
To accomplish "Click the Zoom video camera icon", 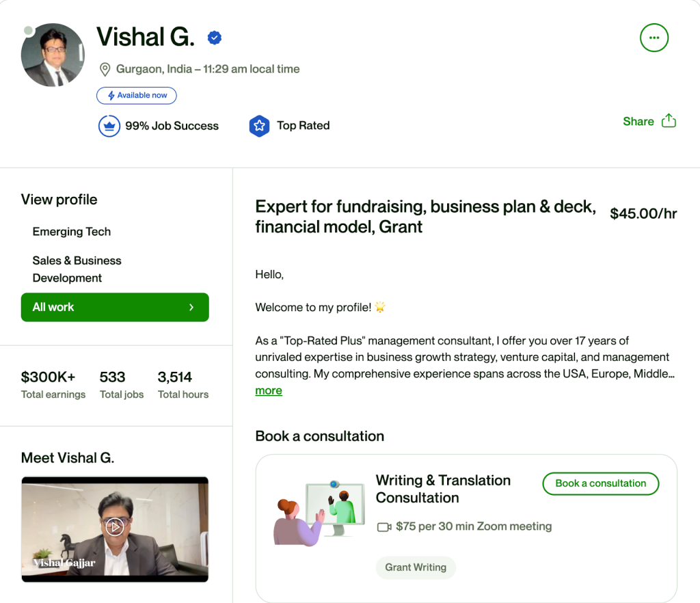I will click(384, 527).
